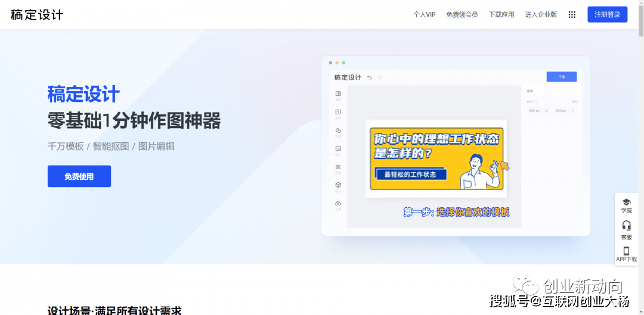Viewport: 644px width, 315px height.
Task: Click the 稿定设计 title inside the editor preview
Action: tap(348, 77)
